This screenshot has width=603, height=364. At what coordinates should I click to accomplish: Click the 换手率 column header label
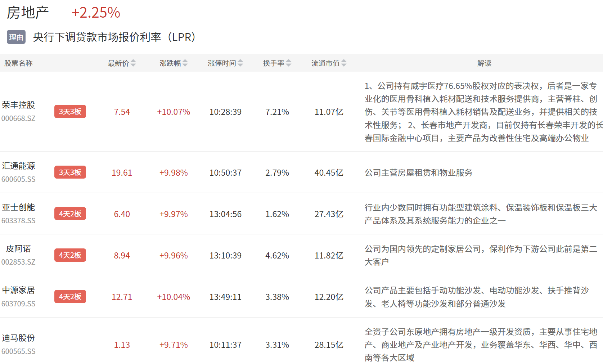(x=274, y=63)
